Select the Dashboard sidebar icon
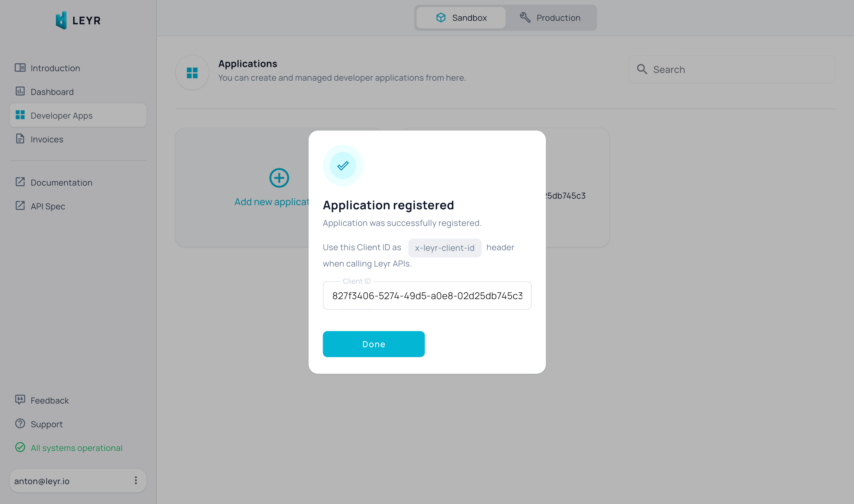This screenshot has width=854, height=504. pos(20,91)
